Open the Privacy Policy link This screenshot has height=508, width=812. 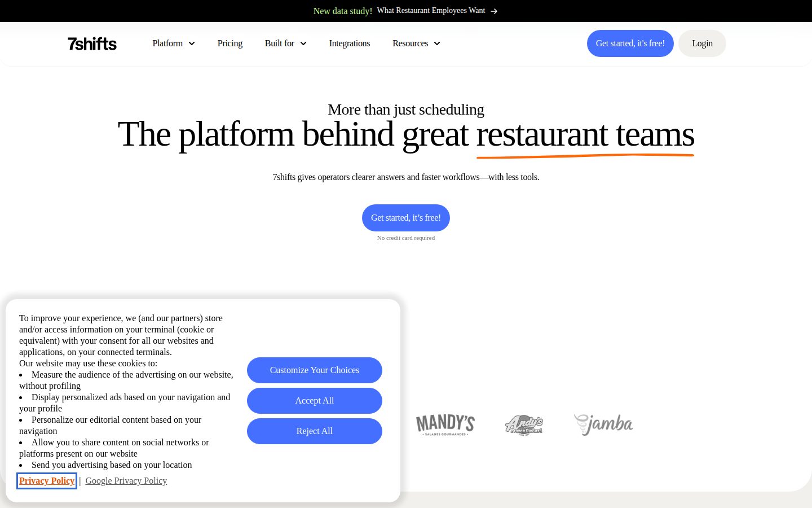47,481
